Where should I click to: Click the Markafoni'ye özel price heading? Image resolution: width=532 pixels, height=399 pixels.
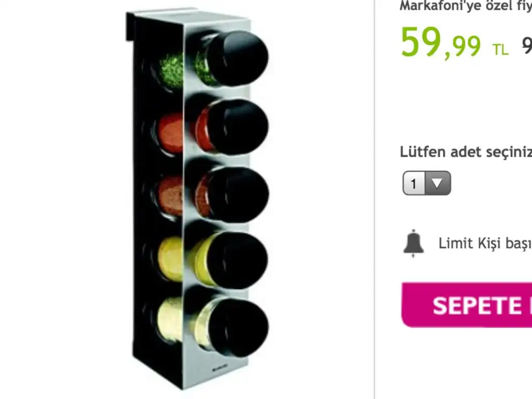point(466,6)
